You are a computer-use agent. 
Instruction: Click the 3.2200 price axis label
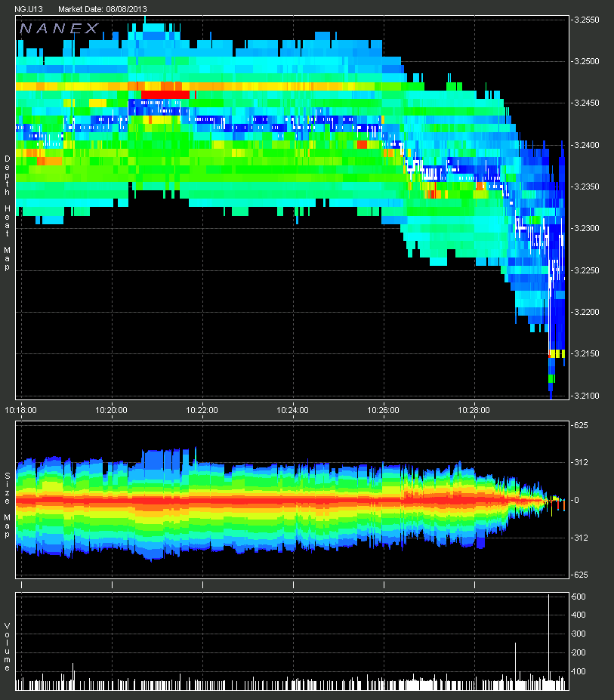coord(587,312)
